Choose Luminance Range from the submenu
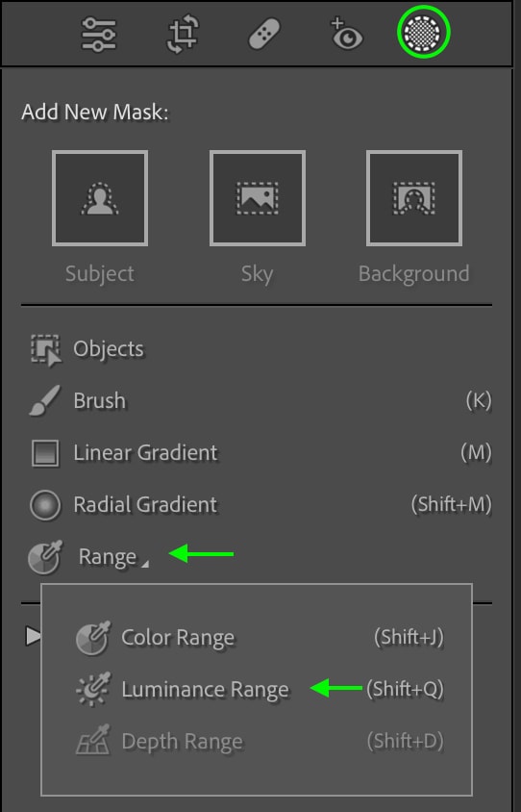The image size is (521, 812). [259, 689]
